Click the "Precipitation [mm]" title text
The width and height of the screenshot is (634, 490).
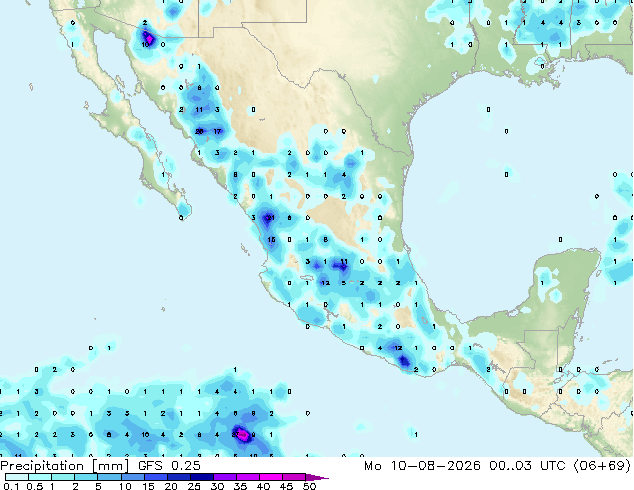(65, 466)
